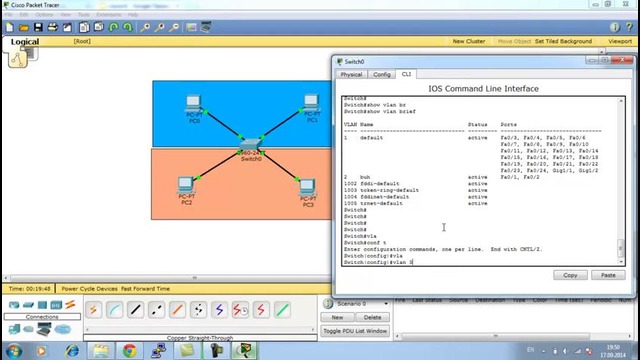
Task: Switch to the Config tab in Switch0
Action: click(382, 75)
